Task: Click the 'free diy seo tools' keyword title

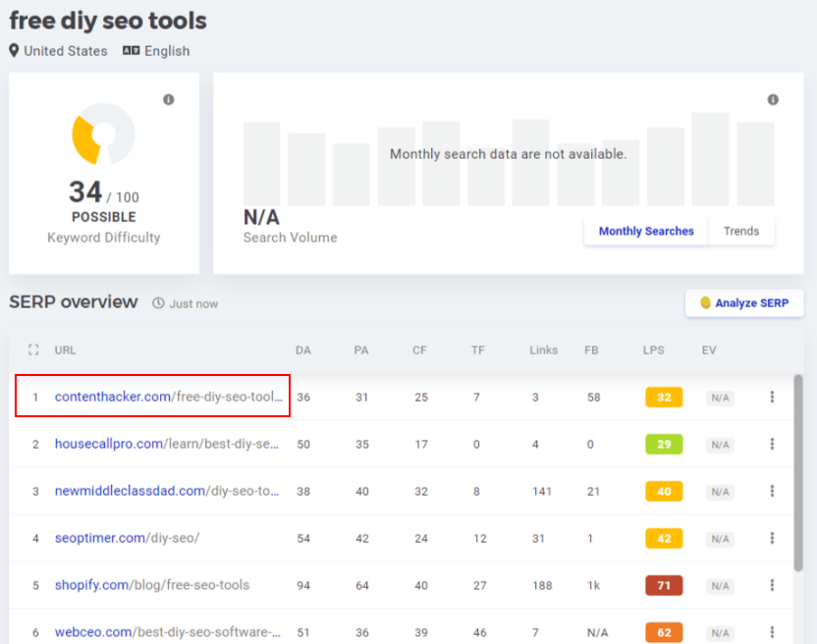Action: [x=108, y=21]
